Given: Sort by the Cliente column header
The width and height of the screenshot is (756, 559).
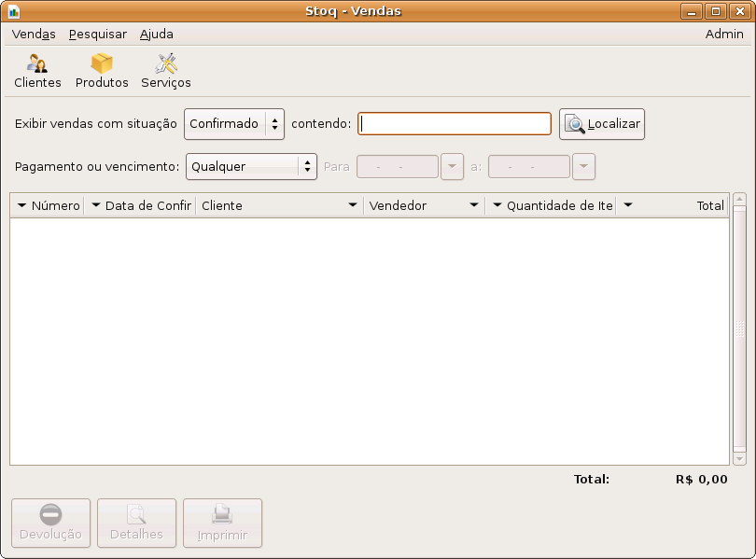Looking at the screenshot, I should pyautogui.click(x=280, y=205).
